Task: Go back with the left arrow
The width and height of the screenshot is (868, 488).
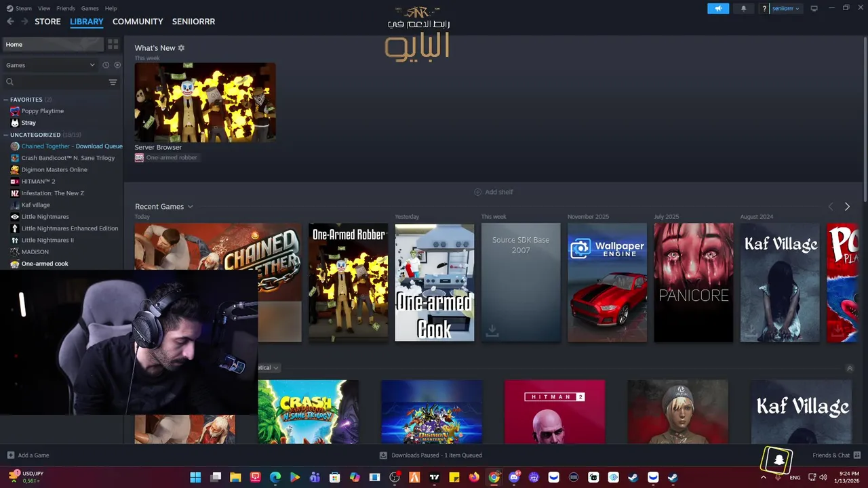Action: 10,22
